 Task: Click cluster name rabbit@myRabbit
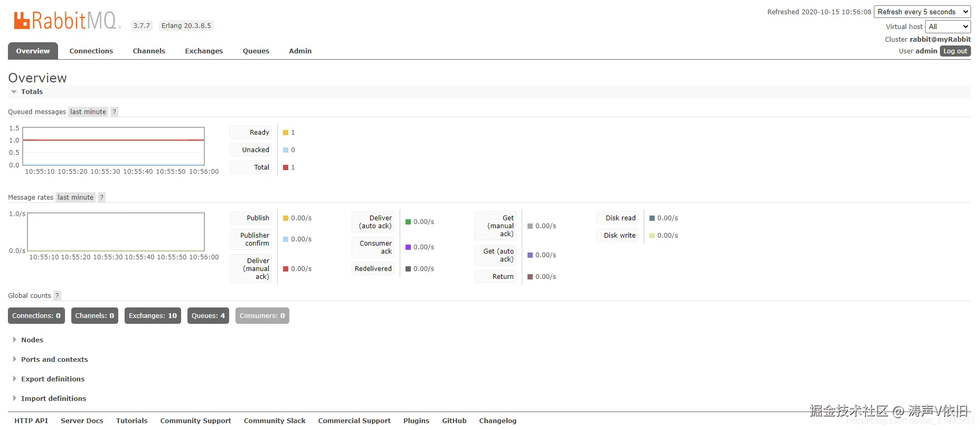940,39
